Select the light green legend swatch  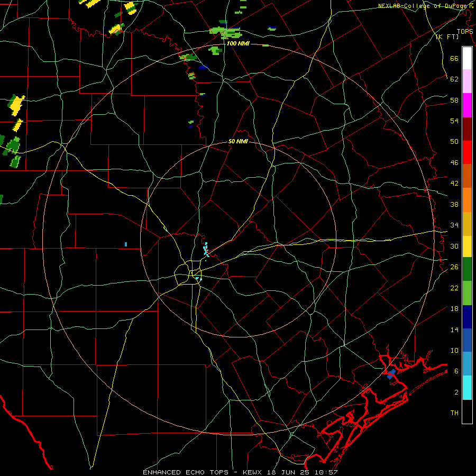click(x=467, y=293)
